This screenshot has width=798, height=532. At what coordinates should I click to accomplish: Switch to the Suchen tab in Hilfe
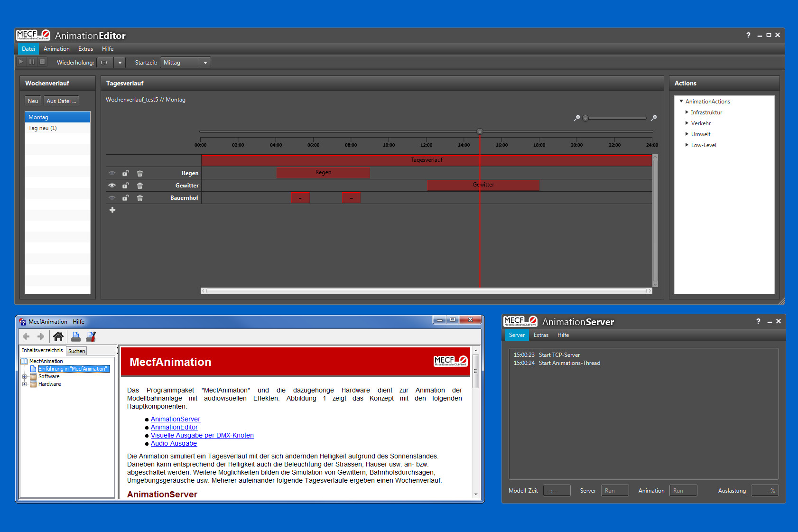tap(76, 351)
